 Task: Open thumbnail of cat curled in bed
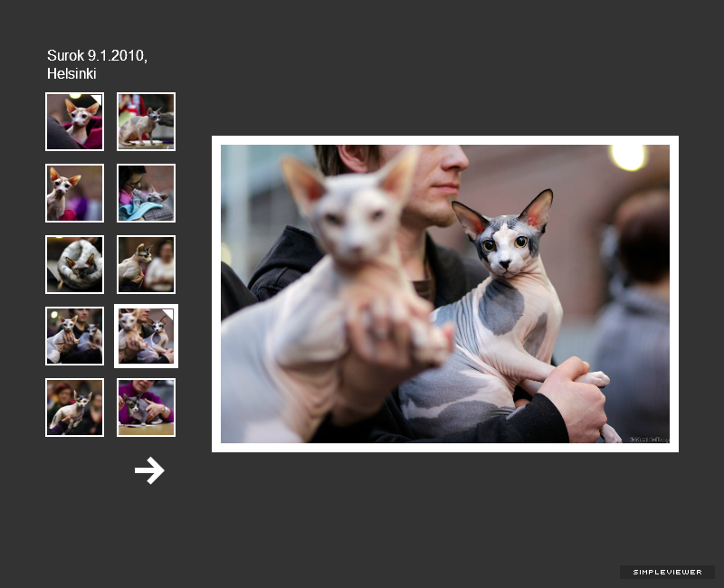74,264
